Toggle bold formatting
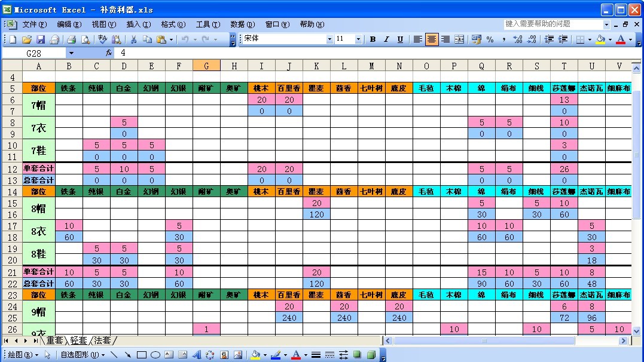This screenshot has height=362, width=644. (x=372, y=39)
